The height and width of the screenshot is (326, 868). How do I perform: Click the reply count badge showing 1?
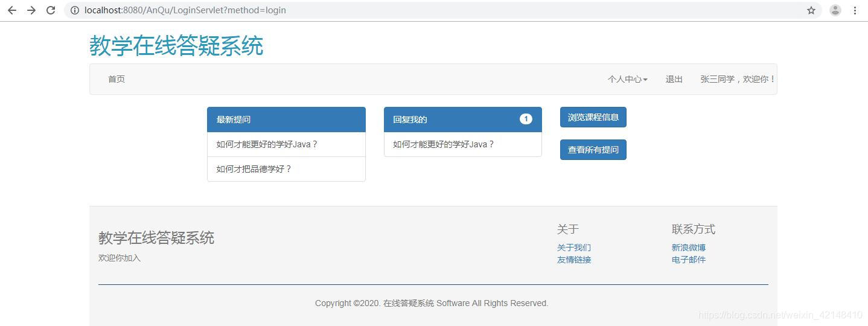tap(526, 119)
